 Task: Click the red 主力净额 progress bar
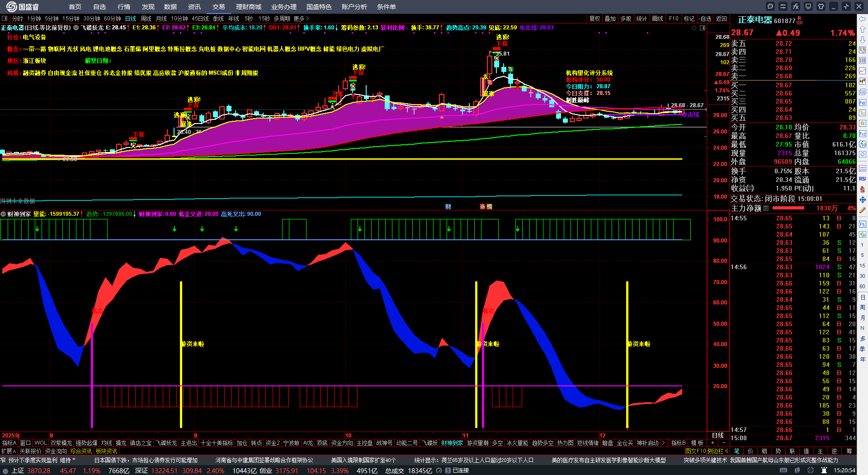point(788,208)
